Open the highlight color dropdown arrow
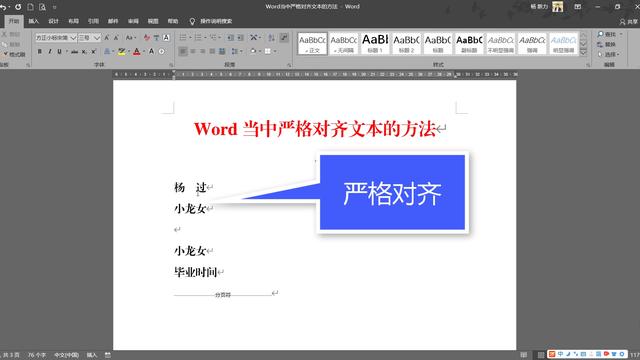The width and height of the screenshot is (640, 360). pos(129,51)
